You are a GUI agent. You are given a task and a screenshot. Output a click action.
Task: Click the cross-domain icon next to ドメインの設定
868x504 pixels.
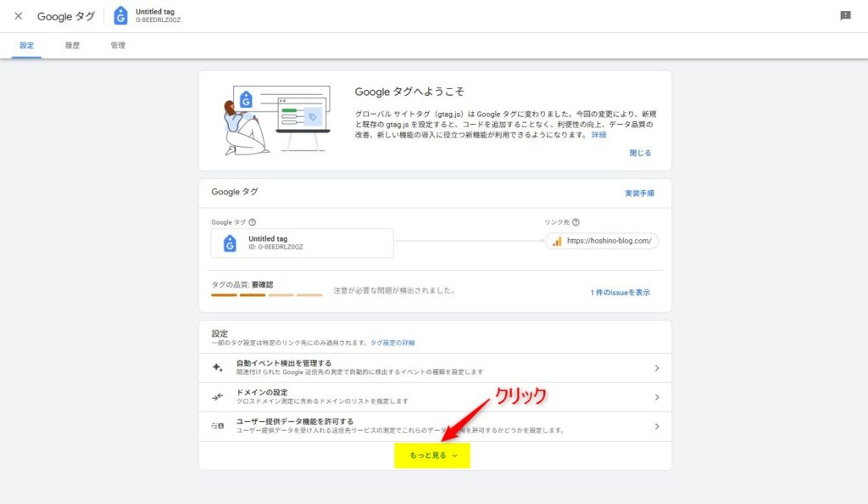coord(215,397)
